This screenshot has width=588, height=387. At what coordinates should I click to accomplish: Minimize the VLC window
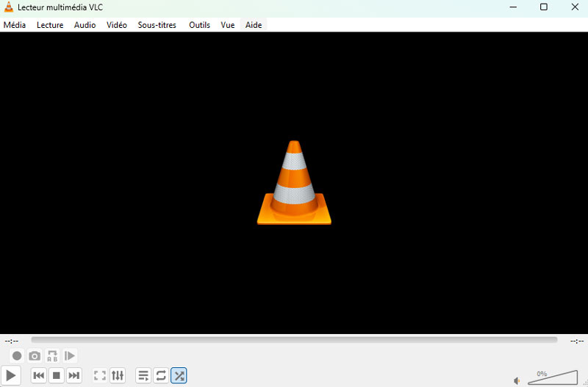tap(513, 7)
